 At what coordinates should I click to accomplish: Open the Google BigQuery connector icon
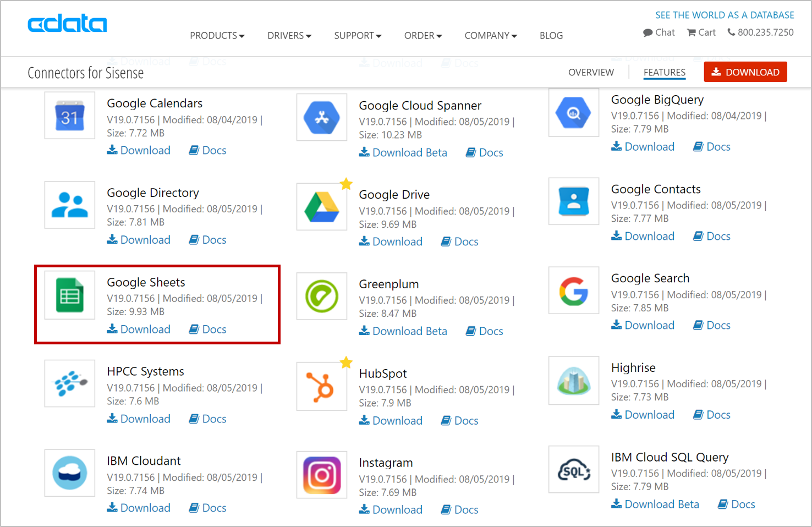(574, 113)
